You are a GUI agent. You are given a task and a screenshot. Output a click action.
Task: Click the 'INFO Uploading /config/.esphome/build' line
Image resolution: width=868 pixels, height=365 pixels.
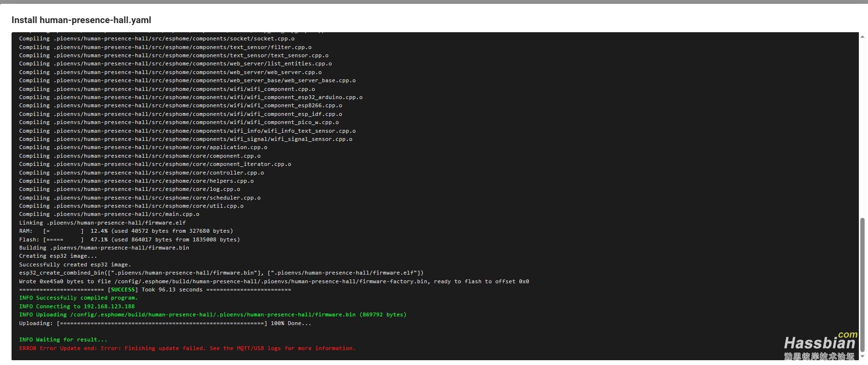pyautogui.click(x=213, y=315)
